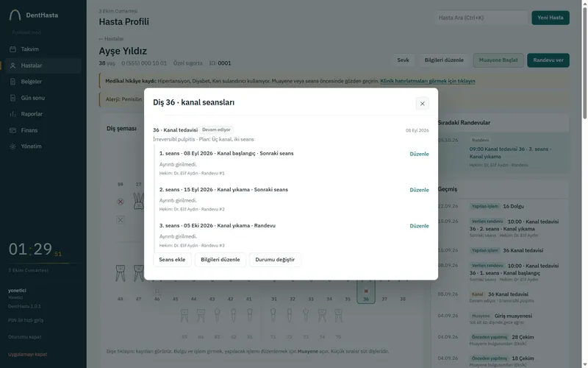Open Takvim calendar icon in sidebar

click(12, 49)
